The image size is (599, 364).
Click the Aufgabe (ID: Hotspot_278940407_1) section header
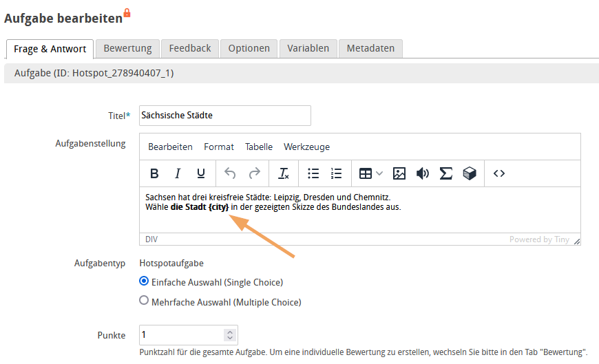[302, 74]
